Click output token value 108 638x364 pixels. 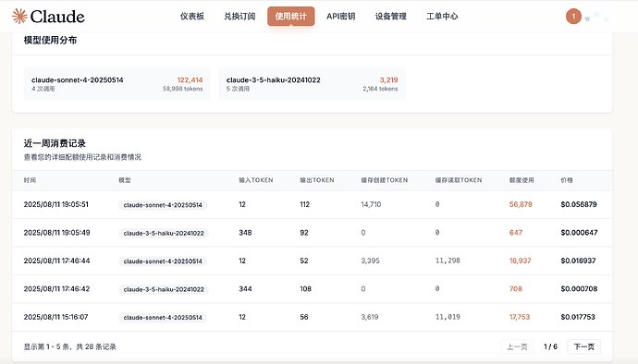(305, 289)
